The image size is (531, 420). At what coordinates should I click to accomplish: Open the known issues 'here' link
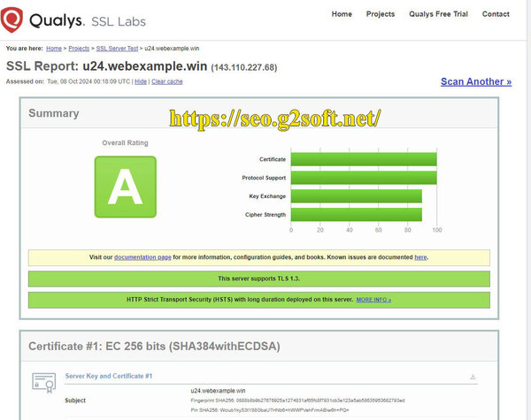tap(420, 257)
